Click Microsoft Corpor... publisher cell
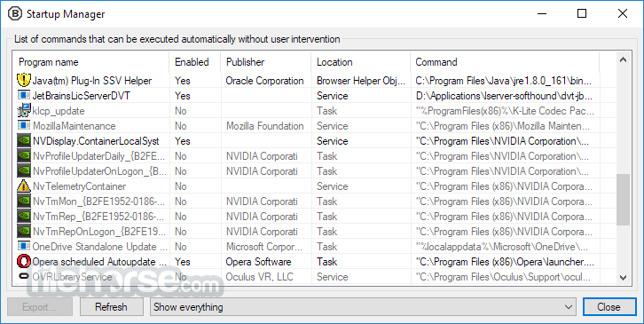644x324 pixels. [264, 247]
